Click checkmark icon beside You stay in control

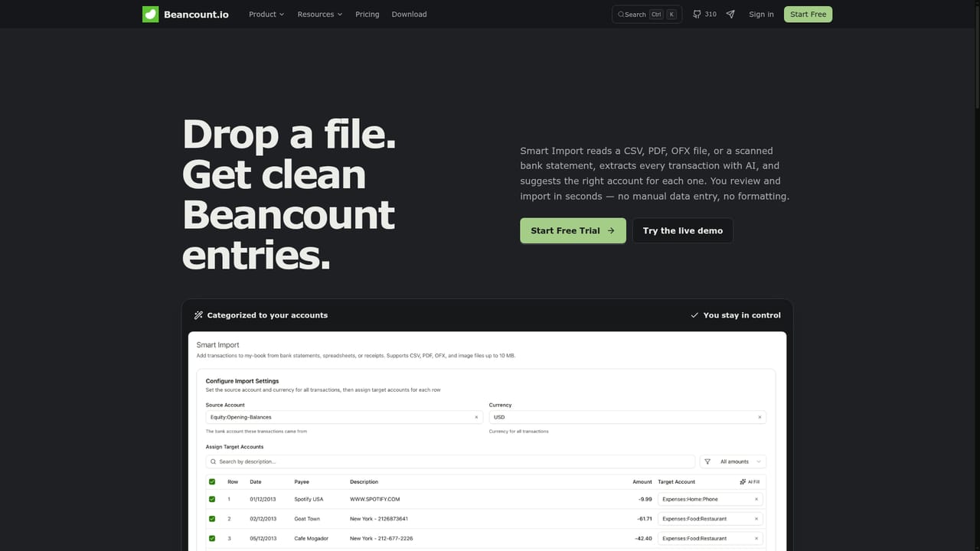[x=694, y=315]
